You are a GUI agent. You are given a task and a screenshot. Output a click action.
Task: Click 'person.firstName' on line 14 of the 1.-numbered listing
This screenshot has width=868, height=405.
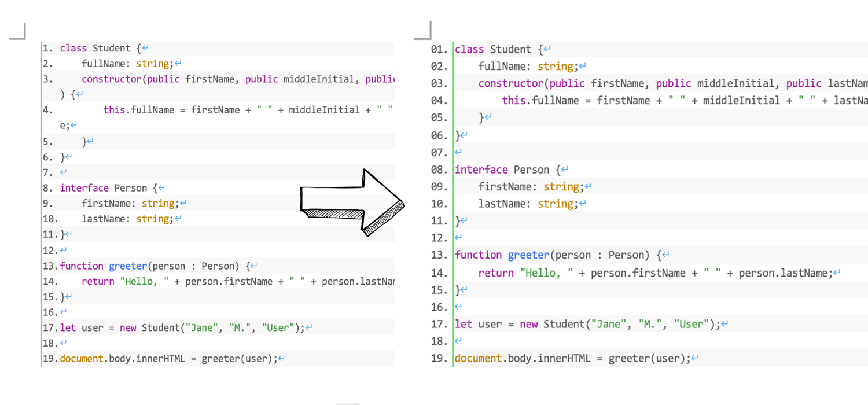pos(229,282)
